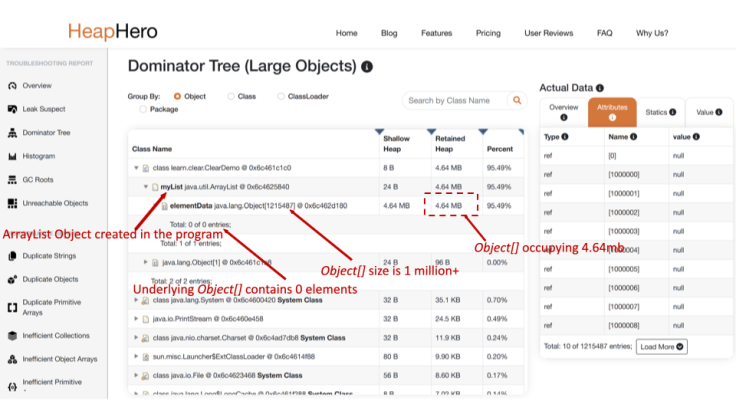Click info icon on Statics tab
The height and width of the screenshot is (414, 736).
tap(673, 112)
